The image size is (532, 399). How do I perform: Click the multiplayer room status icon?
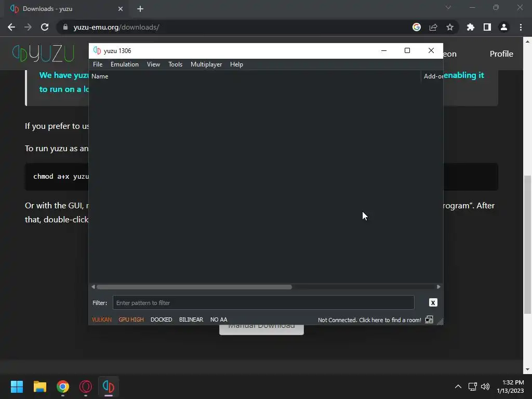click(429, 320)
